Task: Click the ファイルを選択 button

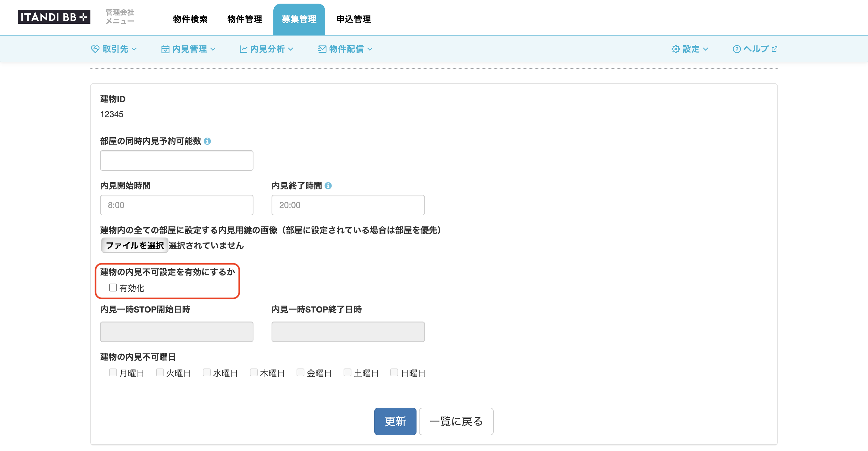Action: (135, 245)
